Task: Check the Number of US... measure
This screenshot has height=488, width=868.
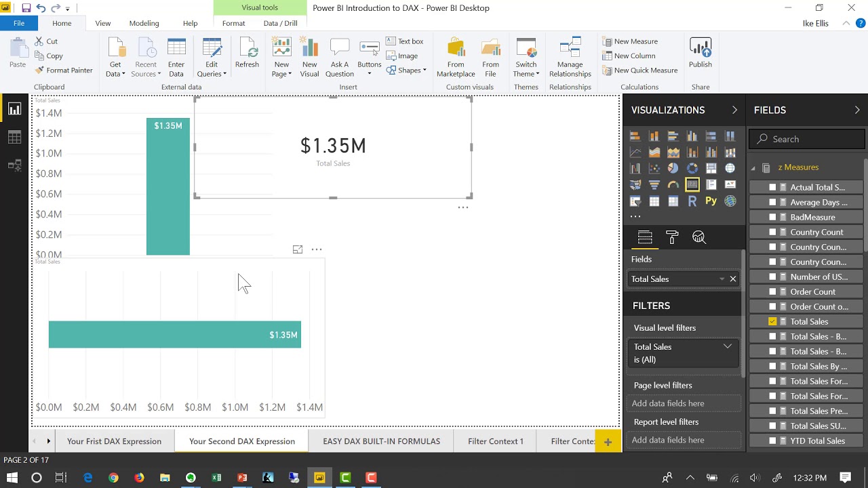Action: click(x=772, y=277)
